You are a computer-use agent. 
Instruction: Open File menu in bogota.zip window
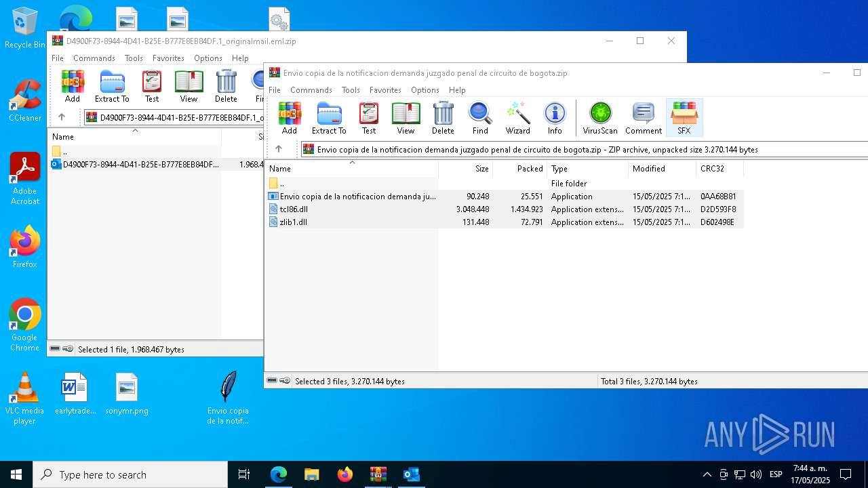[274, 90]
